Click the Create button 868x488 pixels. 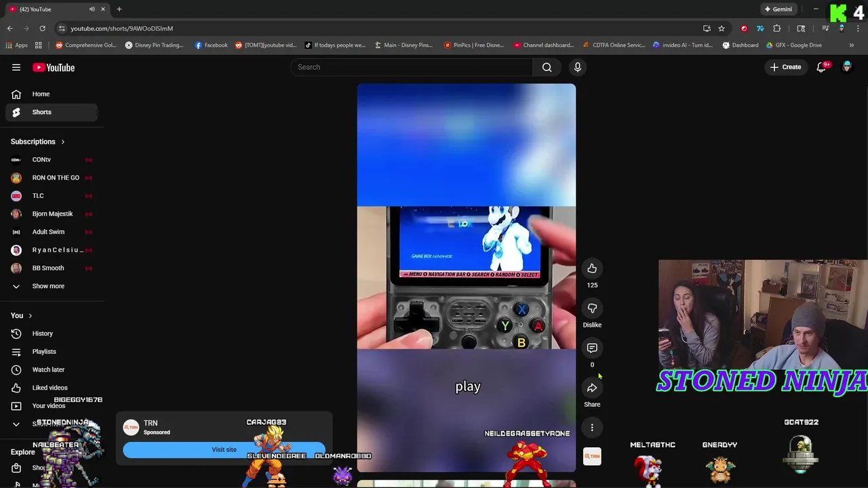click(785, 67)
